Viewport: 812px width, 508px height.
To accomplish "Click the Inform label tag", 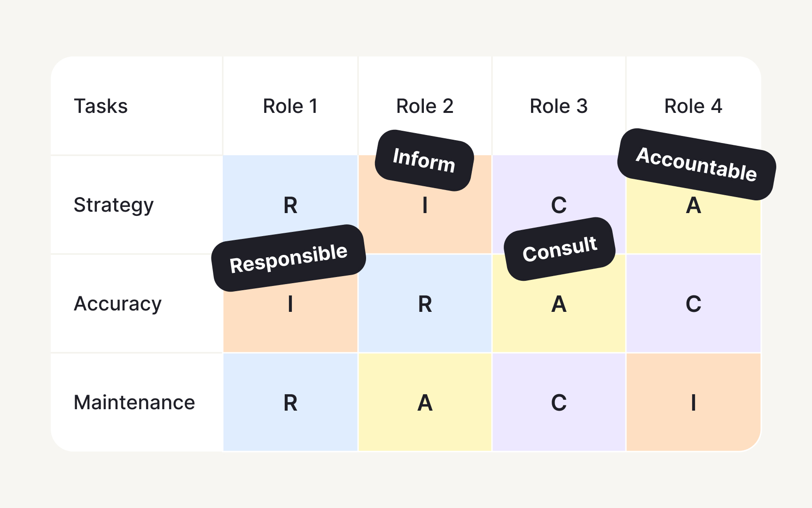I will point(424,160).
